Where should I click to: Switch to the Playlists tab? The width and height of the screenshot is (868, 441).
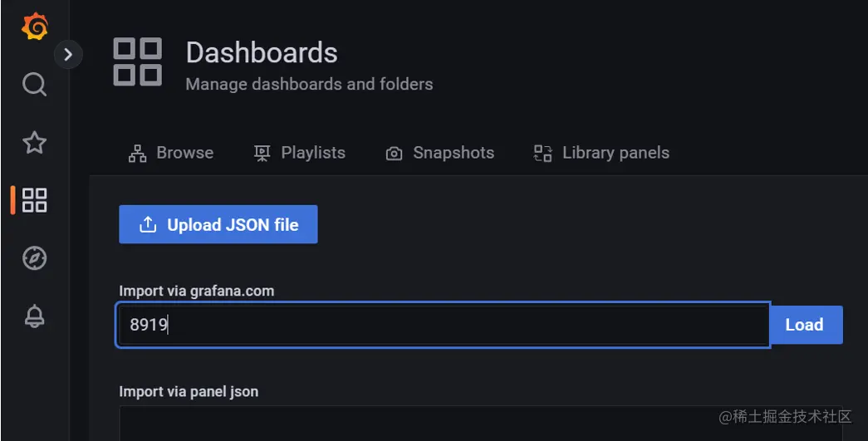300,153
